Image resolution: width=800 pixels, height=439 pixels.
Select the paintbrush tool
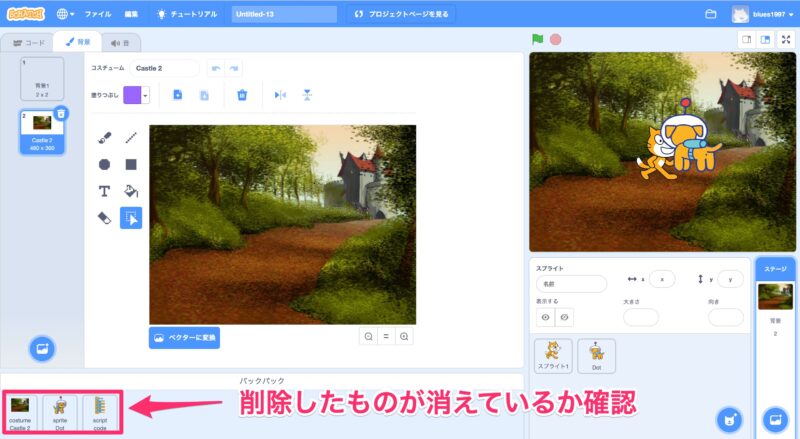[104, 138]
